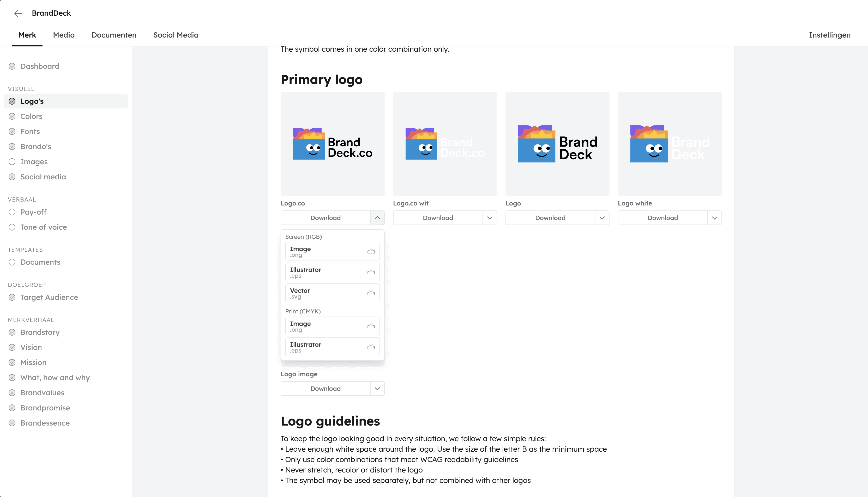Open Instellingen in the top bar

pyautogui.click(x=829, y=35)
